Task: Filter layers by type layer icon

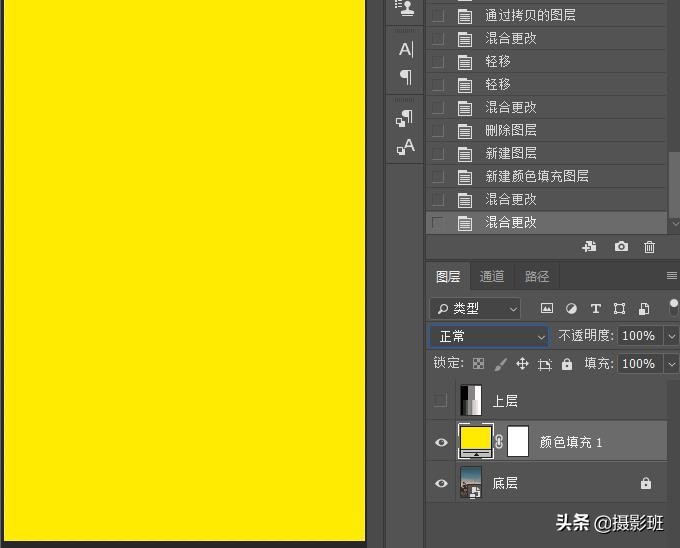Action: (x=595, y=308)
